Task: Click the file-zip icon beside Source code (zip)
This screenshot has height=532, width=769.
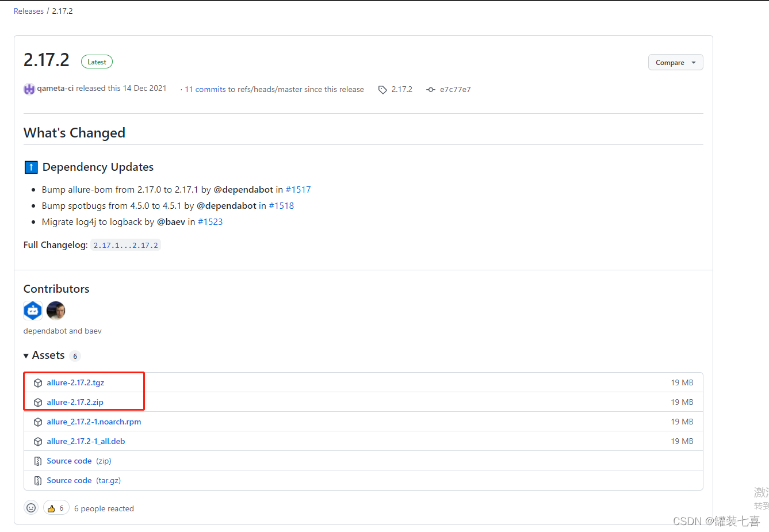Action: (38, 461)
